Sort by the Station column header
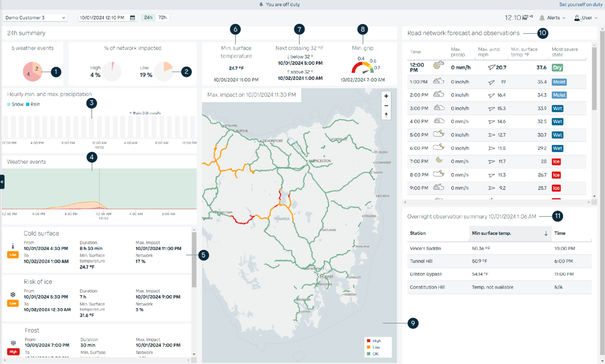The height and width of the screenshot is (364, 605). 418,233
